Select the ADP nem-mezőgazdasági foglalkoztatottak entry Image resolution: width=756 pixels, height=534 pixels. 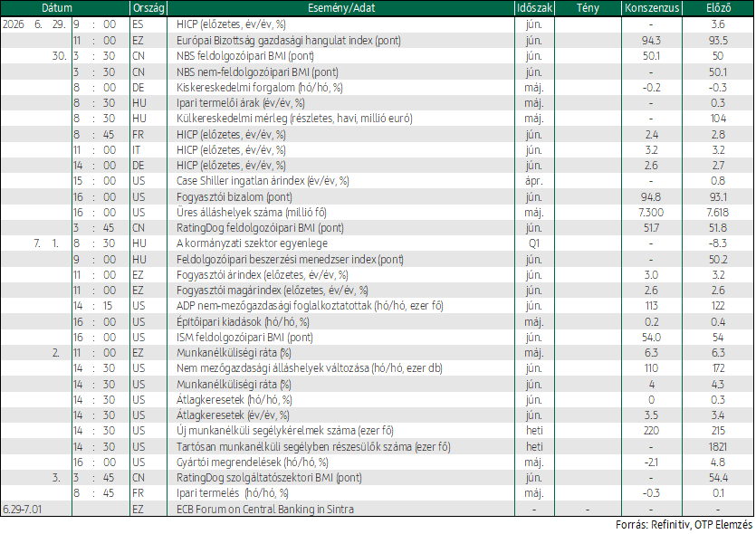point(310,306)
